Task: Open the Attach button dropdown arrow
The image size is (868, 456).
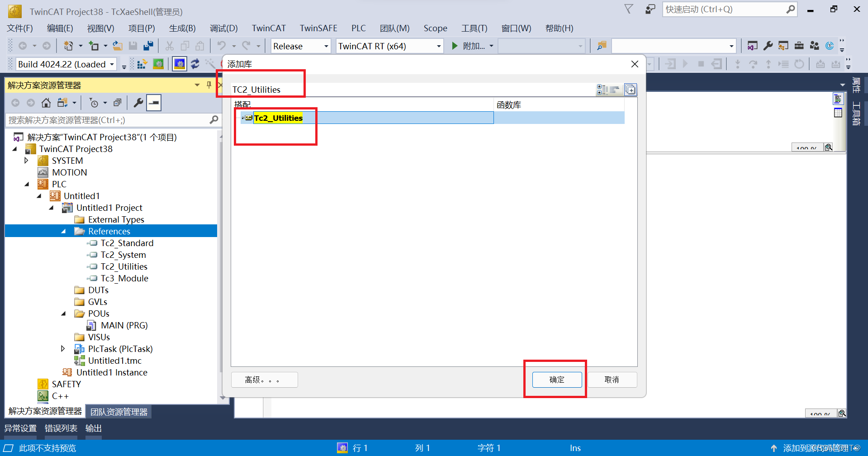Action: click(x=491, y=46)
